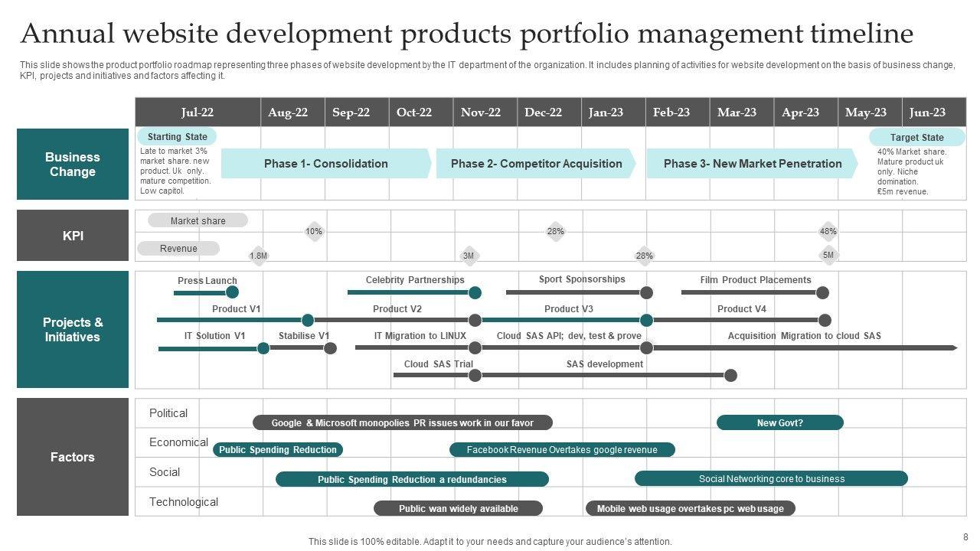Click the SAS development end circle marker

[x=730, y=375]
